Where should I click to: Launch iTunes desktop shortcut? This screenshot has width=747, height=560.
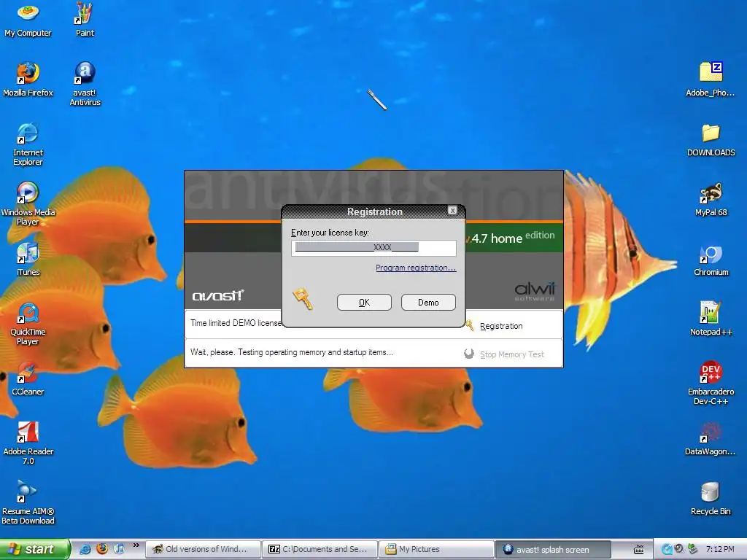(28, 260)
